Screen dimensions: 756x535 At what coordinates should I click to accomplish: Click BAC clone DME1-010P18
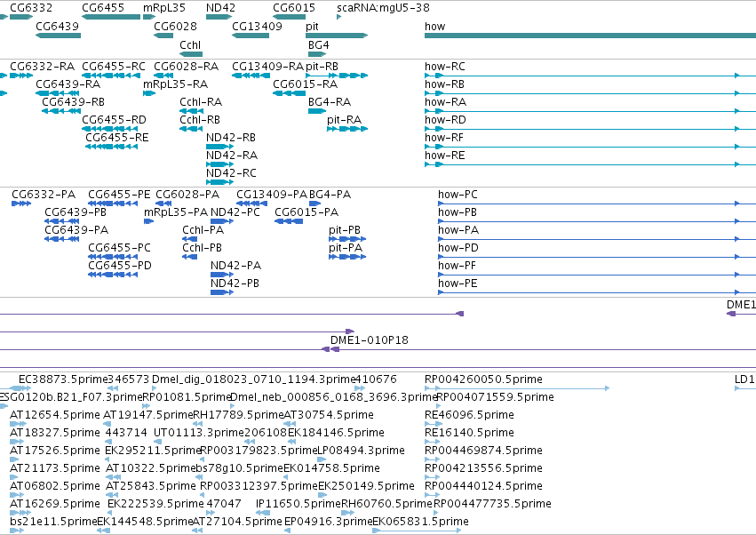(370, 340)
